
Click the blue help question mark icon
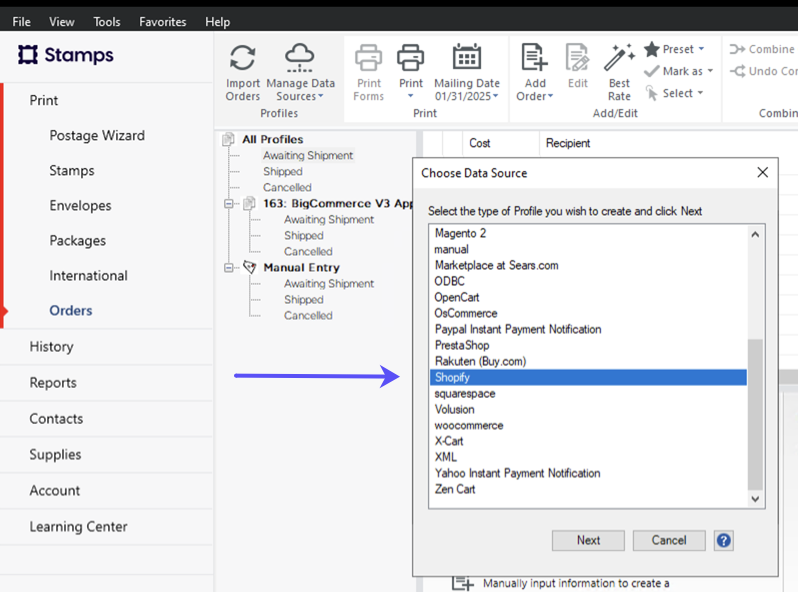[723, 540]
